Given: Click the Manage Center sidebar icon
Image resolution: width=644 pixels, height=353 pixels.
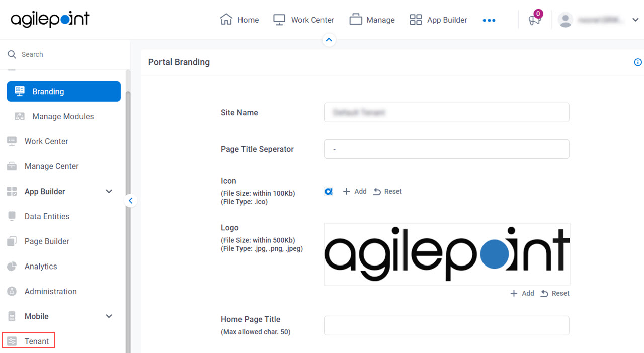Looking at the screenshot, I should coord(12,166).
